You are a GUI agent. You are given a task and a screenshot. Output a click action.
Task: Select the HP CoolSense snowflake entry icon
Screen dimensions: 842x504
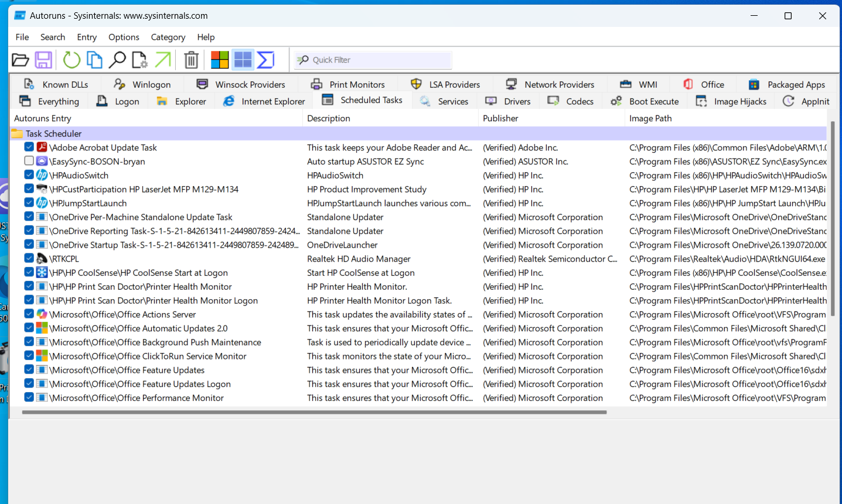tap(42, 272)
